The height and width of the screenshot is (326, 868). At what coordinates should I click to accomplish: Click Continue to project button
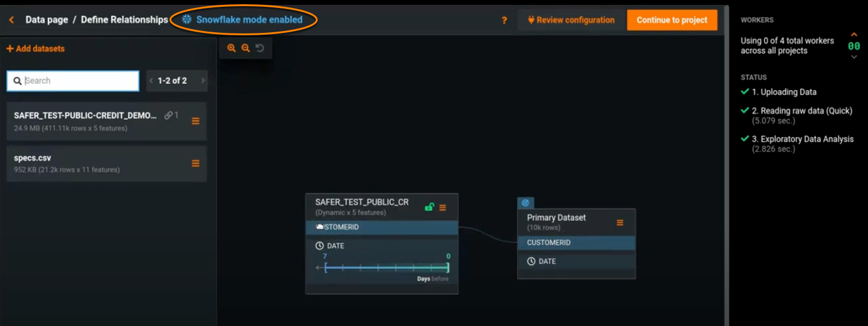click(x=672, y=20)
